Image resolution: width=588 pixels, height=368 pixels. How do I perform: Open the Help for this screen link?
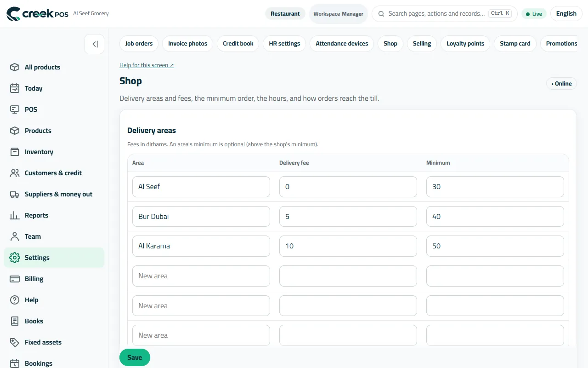[147, 65]
